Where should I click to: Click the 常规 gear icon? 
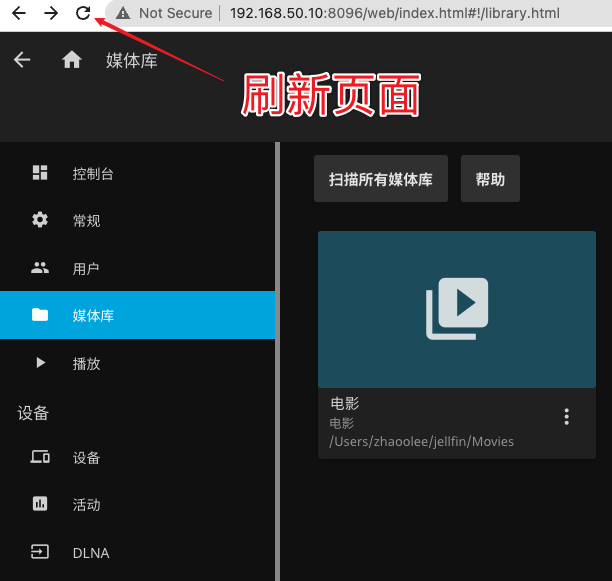click(x=40, y=220)
